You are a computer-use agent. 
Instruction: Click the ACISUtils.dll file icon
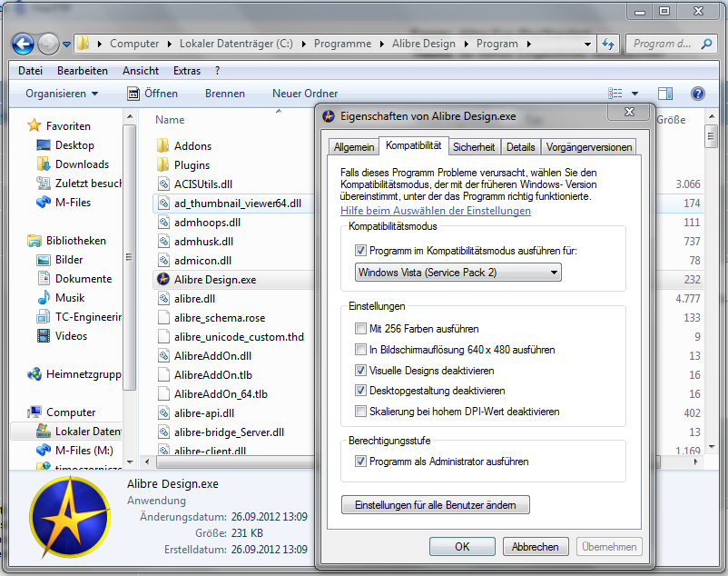(163, 184)
